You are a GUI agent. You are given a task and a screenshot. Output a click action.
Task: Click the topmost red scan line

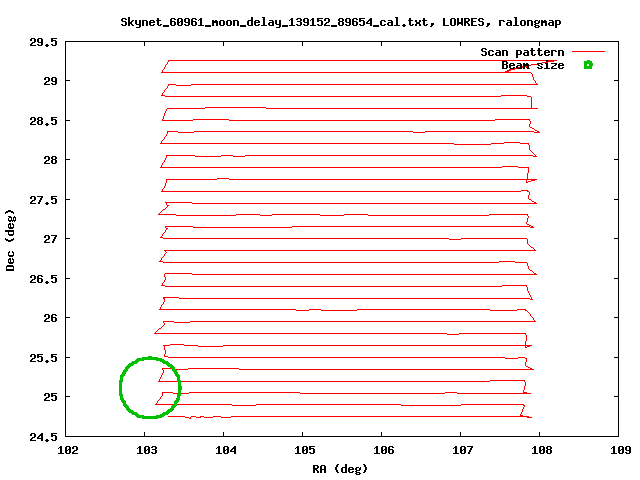350,61
